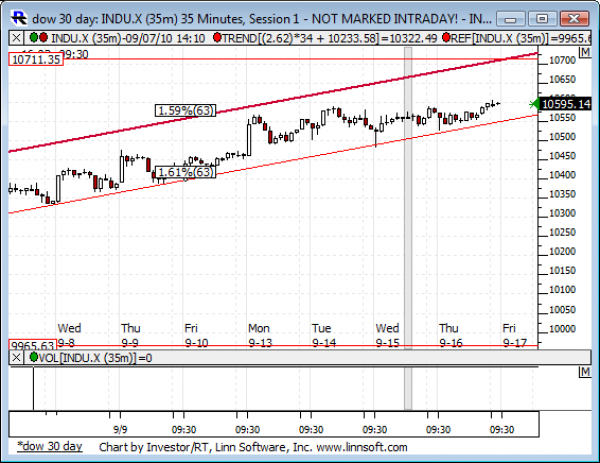Click the green dot before INDU.X legend
Image resolution: width=600 pixels, height=463 pixels.
34,37
